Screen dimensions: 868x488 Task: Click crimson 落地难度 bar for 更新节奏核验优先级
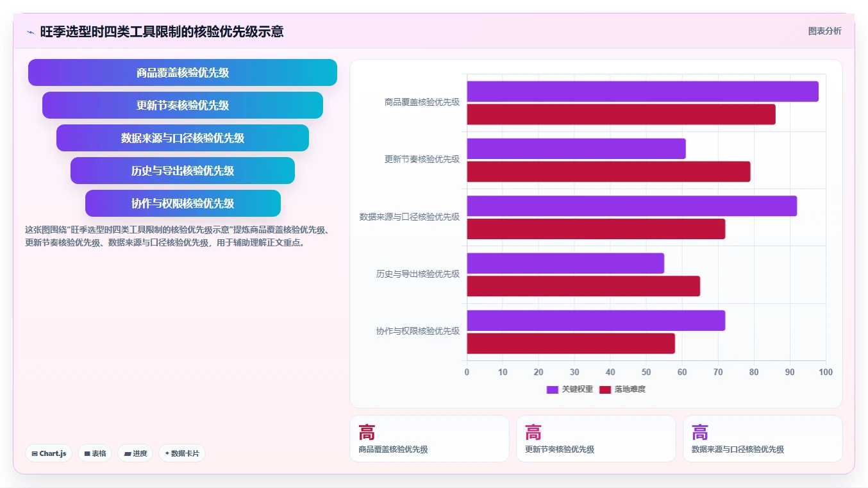pos(608,172)
